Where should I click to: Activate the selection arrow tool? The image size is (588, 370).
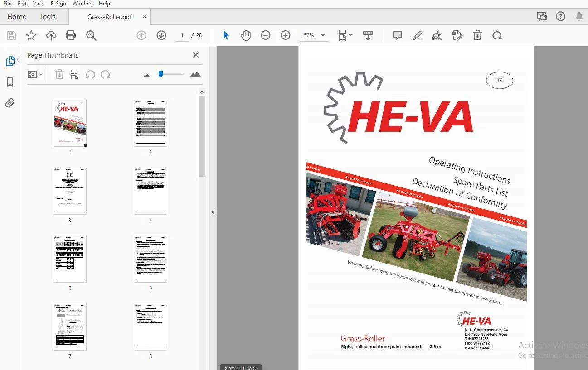click(x=226, y=35)
